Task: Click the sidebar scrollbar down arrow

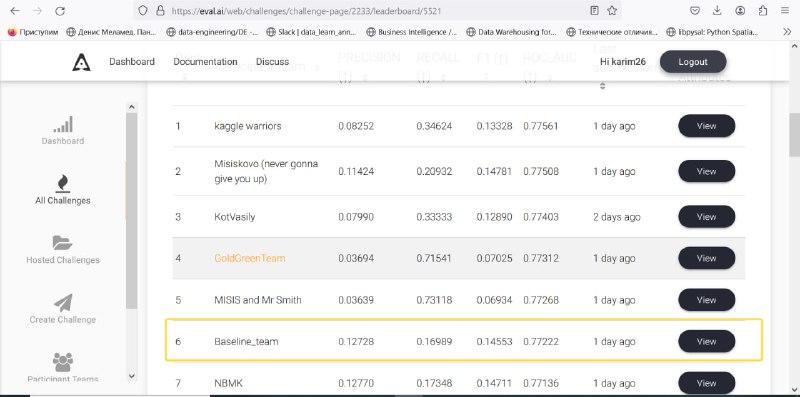Action: point(131,376)
